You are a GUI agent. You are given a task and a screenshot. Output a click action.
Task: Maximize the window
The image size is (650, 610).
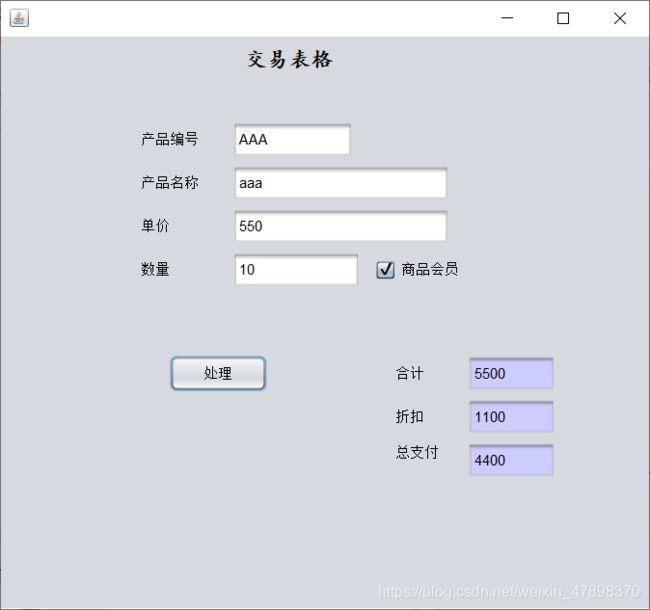click(563, 18)
